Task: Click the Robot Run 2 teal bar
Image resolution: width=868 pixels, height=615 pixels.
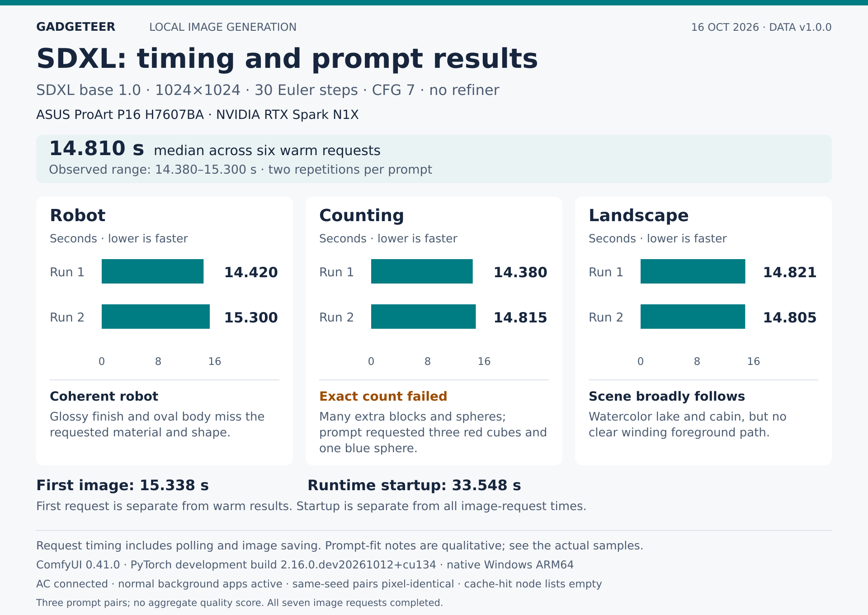Action: [x=156, y=317]
